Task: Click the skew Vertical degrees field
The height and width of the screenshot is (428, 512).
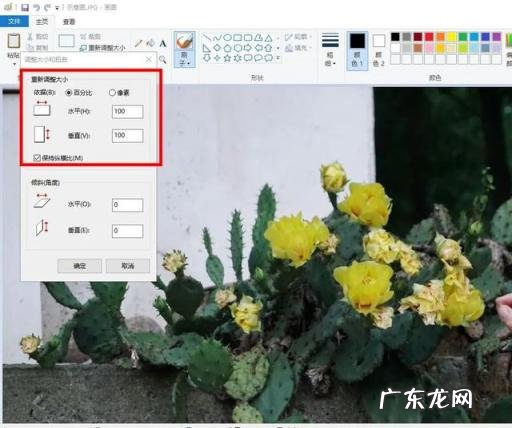Action: pyautogui.click(x=128, y=231)
